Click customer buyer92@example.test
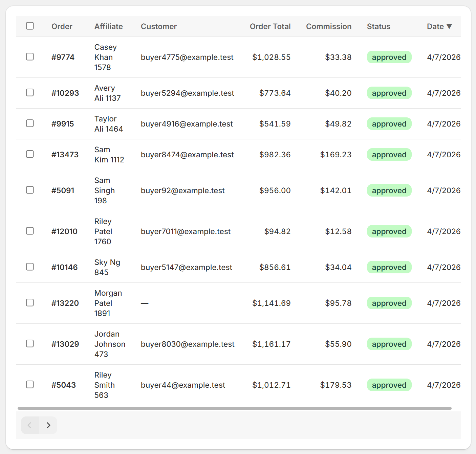This screenshot has width=476, height=454. tap(182, 190)
